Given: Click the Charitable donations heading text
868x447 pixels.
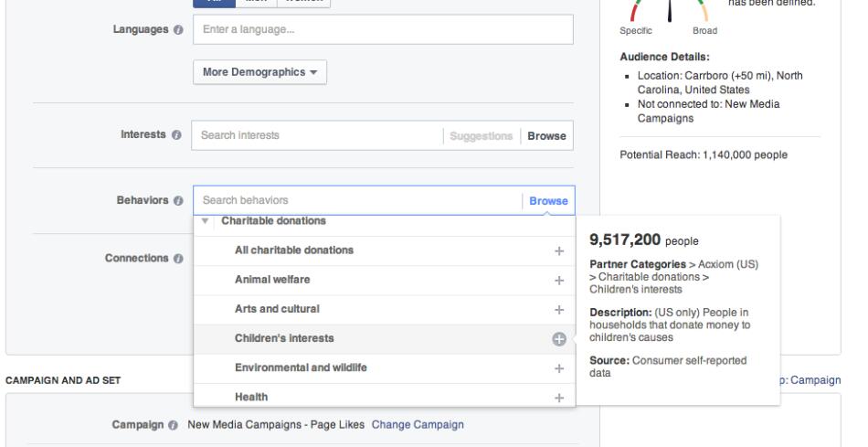Looking at the screenshot, I should [x=273, y=220].
